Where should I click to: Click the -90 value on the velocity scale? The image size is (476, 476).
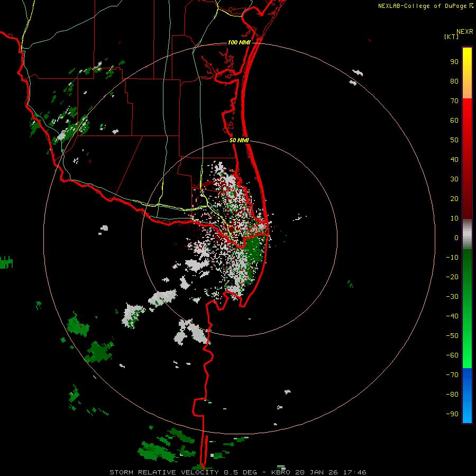[452, 414]
